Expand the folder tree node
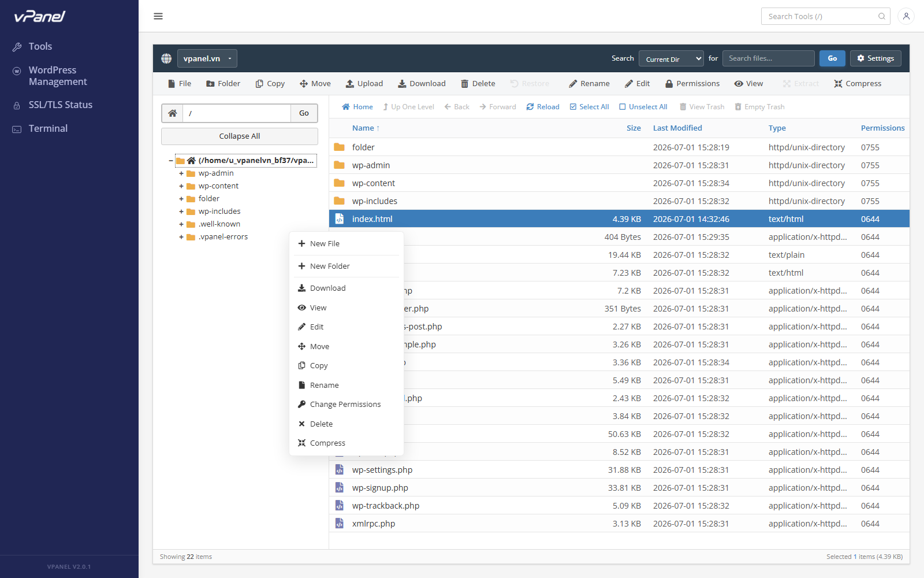The height and width of the screenshot is (578, 924). [x=181, y=199]
